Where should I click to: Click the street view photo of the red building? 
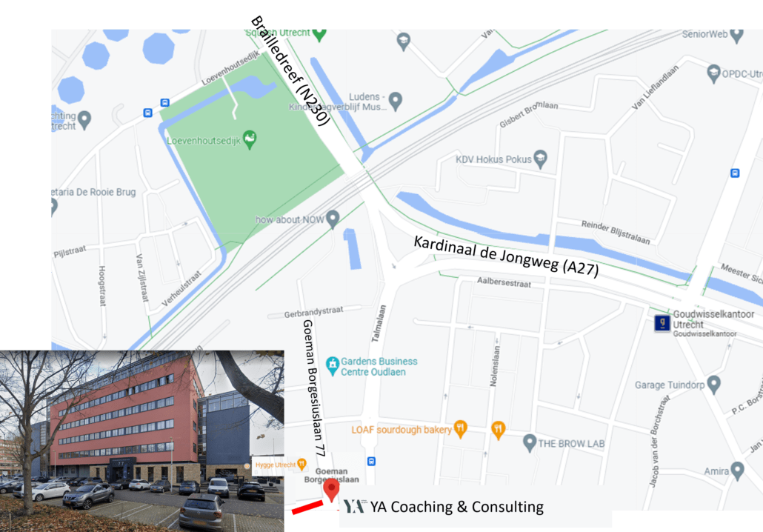click(x=142, y=441)
